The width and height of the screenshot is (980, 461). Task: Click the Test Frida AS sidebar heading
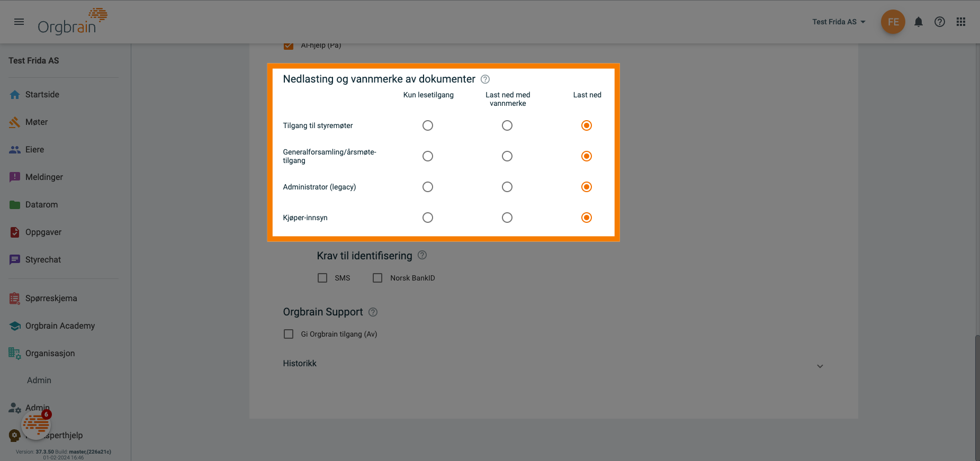pyautogui.click(x=34, y=61)
